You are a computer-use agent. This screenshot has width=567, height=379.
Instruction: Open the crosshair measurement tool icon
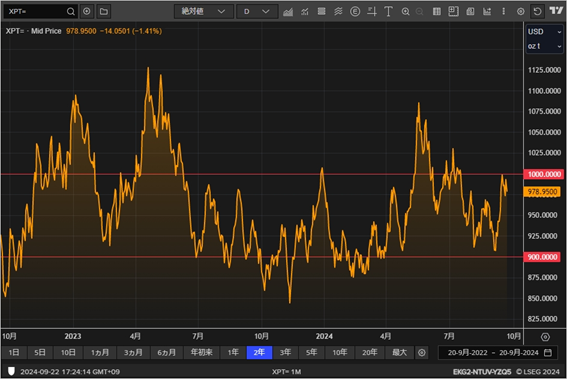point(372,12)
